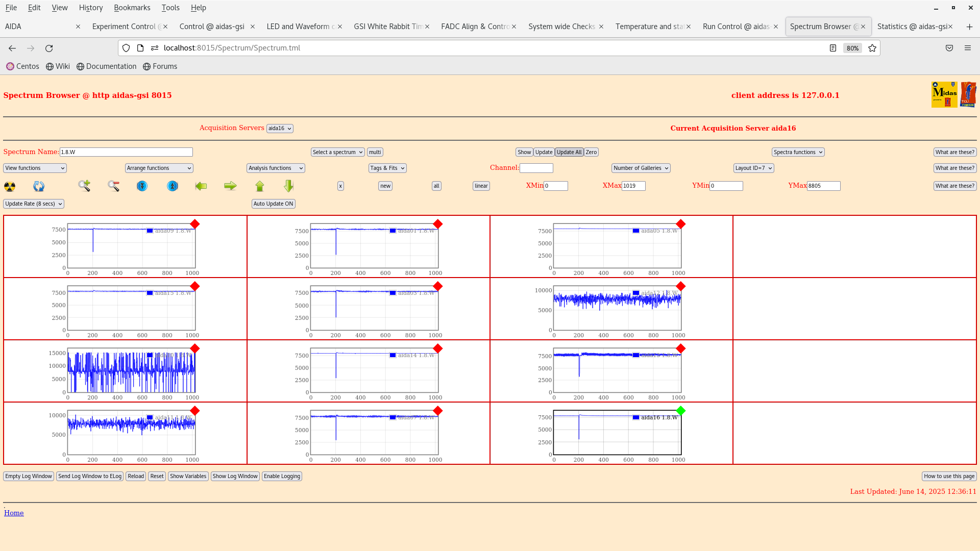Click the zoom in magnifier icon
This screenshot has width=980, height=551.
pos(84,186)
